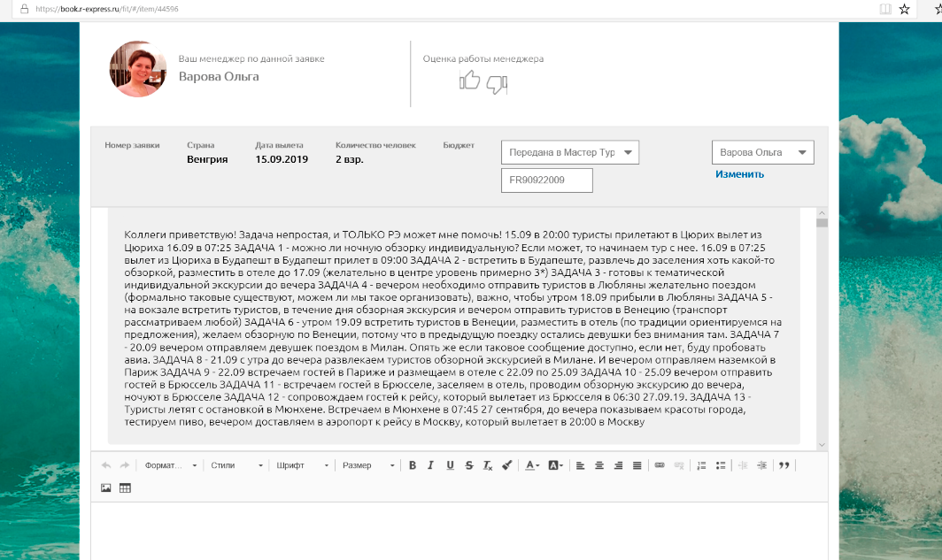Insert an image into the editor
The height and width of the screenshot is (560, 942).
[106, 487]
